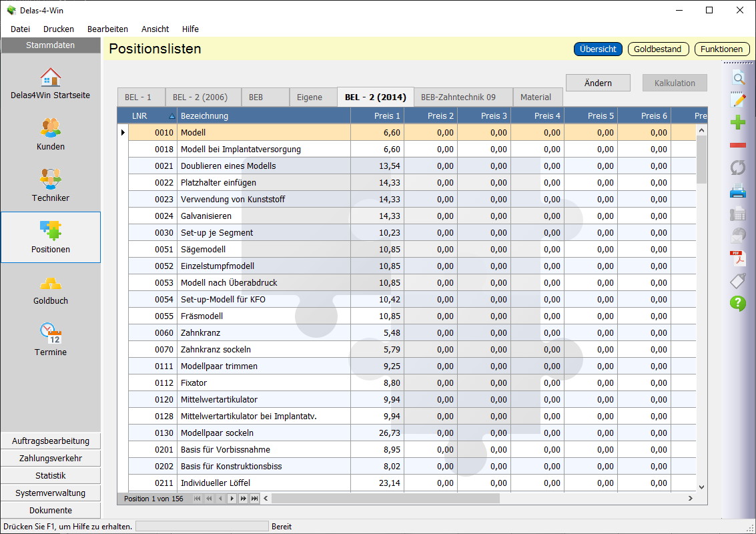Viewport: 756px width, 534px height.
Task: Click the blue printer icon
Action: [x=738, y=192]
